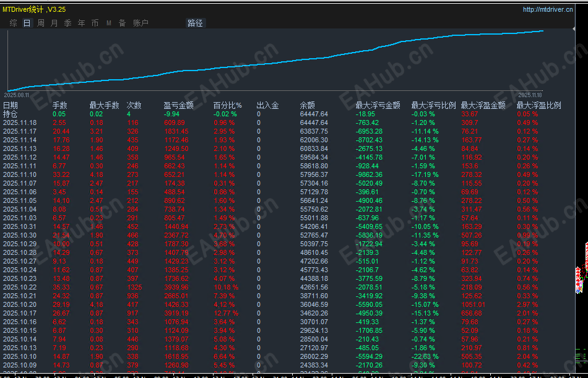Image resolution: width=588 pixels, height=378 pixels.
Task: Click the 最大浮盈比例 column header
Action: coord(539,105)
